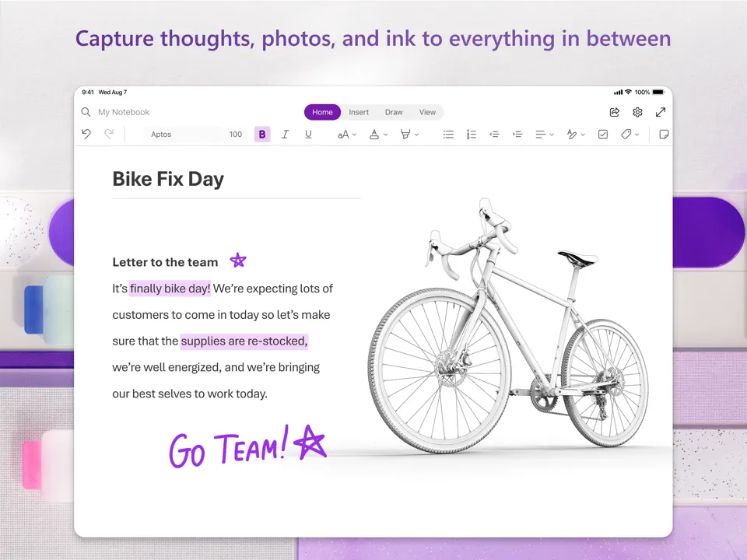Click the sticky note icon
This screenshot has height=560, width=747.
664,135
